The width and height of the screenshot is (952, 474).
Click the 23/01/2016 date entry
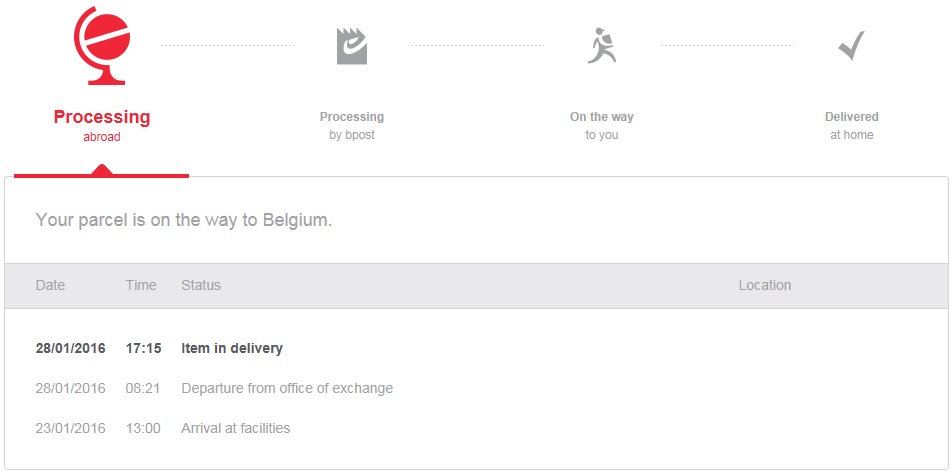[x=70, y=428]
